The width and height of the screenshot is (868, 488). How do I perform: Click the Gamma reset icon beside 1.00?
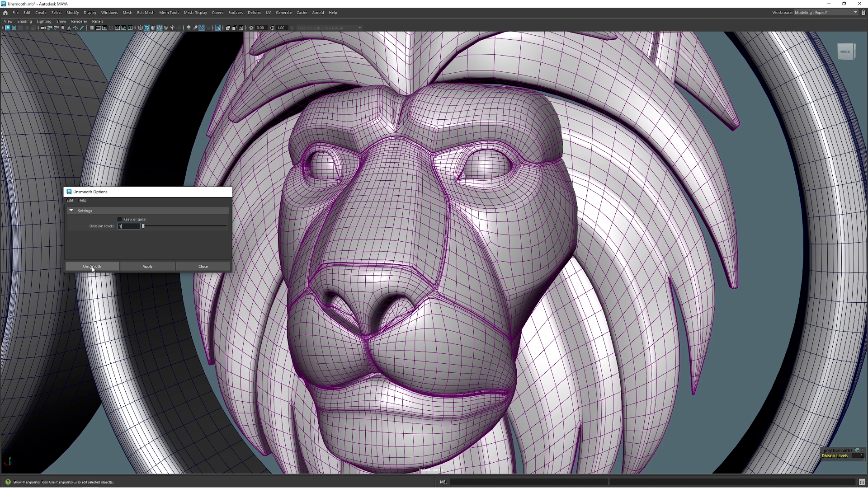pyautogui.click(x=272, y=28)
